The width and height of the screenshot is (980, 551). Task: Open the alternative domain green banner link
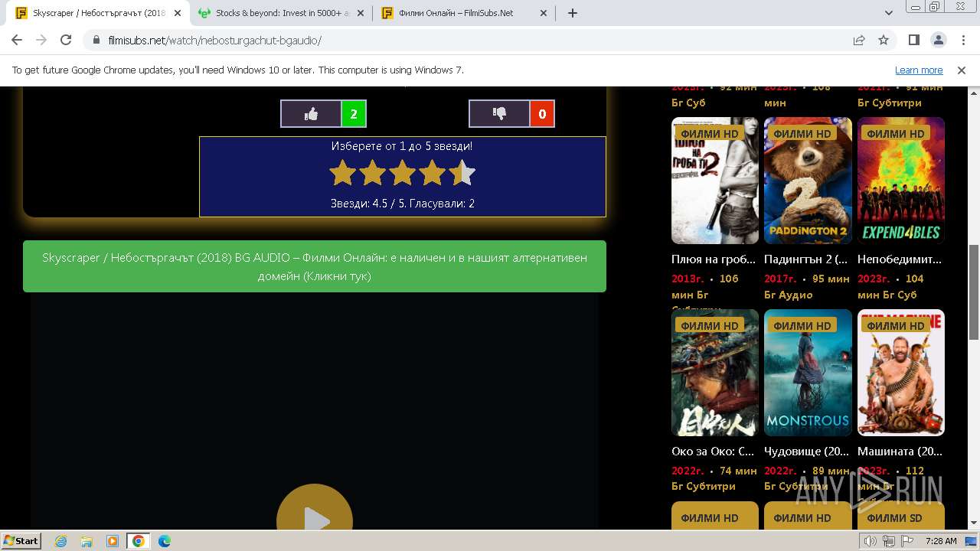tap(315, 266)
